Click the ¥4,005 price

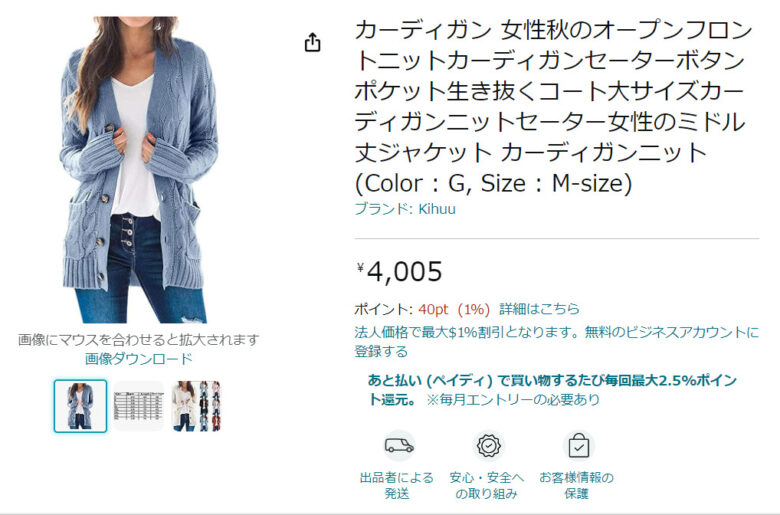[400, 271]
